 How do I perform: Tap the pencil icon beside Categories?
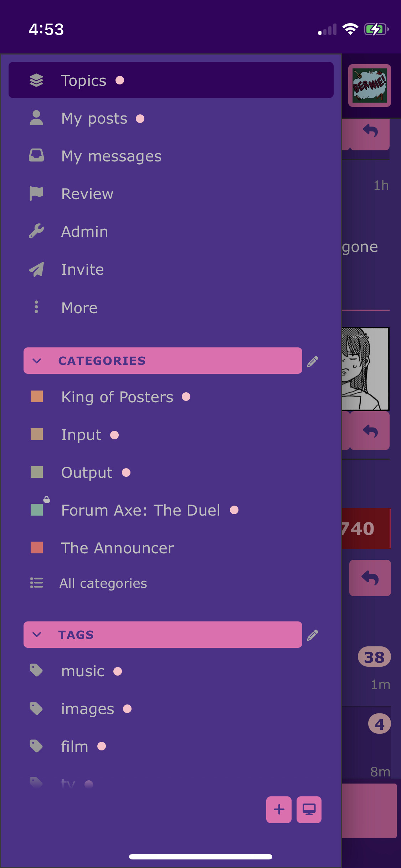[313, 361]
